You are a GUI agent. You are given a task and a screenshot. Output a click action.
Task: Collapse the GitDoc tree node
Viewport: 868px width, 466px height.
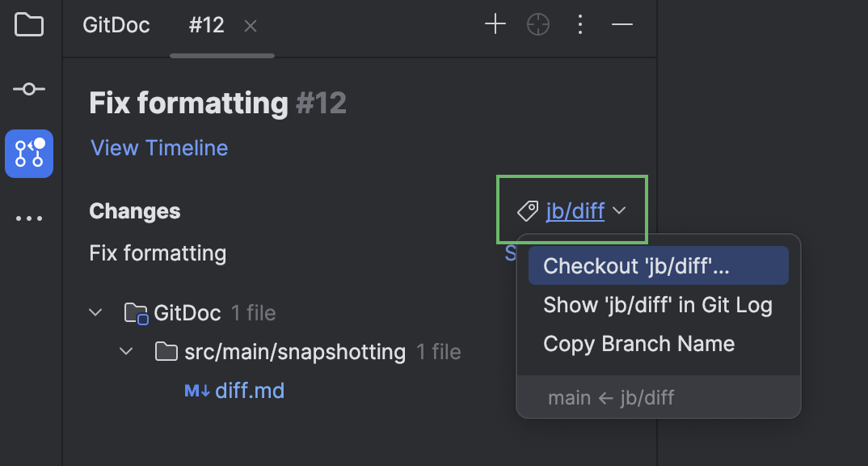pyautogui.click(x=95, y=312)
